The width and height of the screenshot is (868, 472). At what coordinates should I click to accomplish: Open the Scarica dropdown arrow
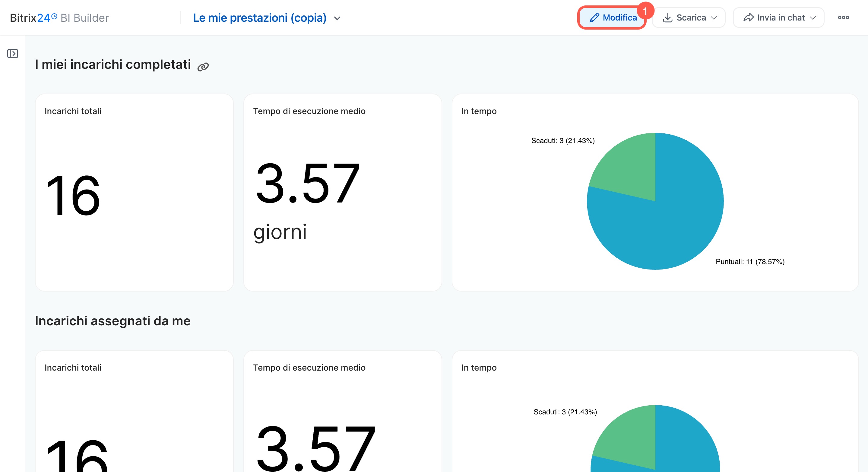(x=714, y=18)
